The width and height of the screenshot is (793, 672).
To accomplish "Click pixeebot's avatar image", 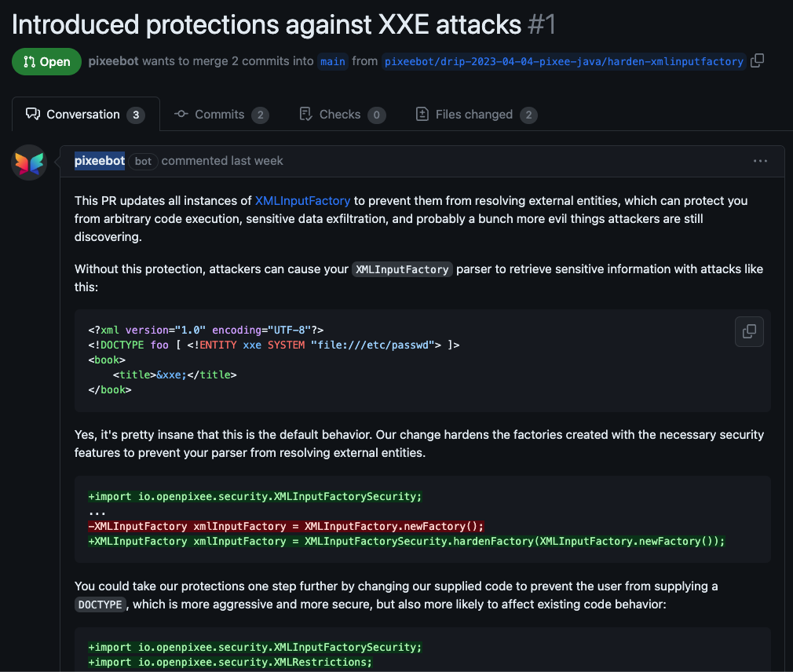I will [28, 162].
